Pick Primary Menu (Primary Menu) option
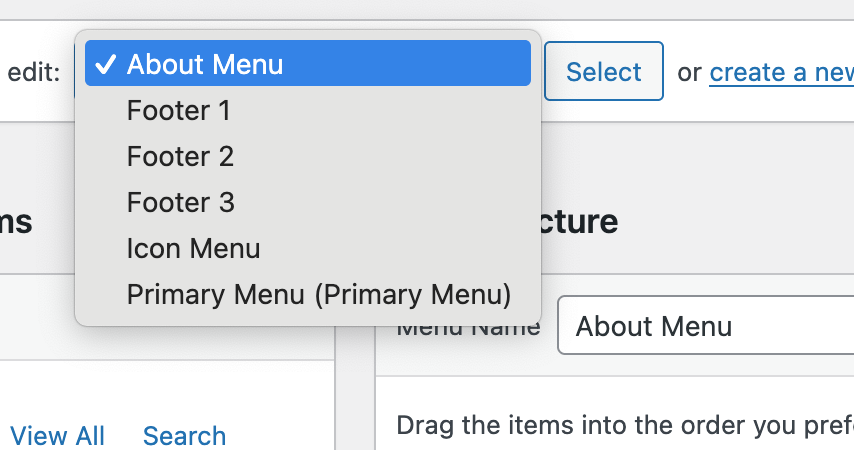The height and width of the screenshot is (450, 854). tap(319, 294)
